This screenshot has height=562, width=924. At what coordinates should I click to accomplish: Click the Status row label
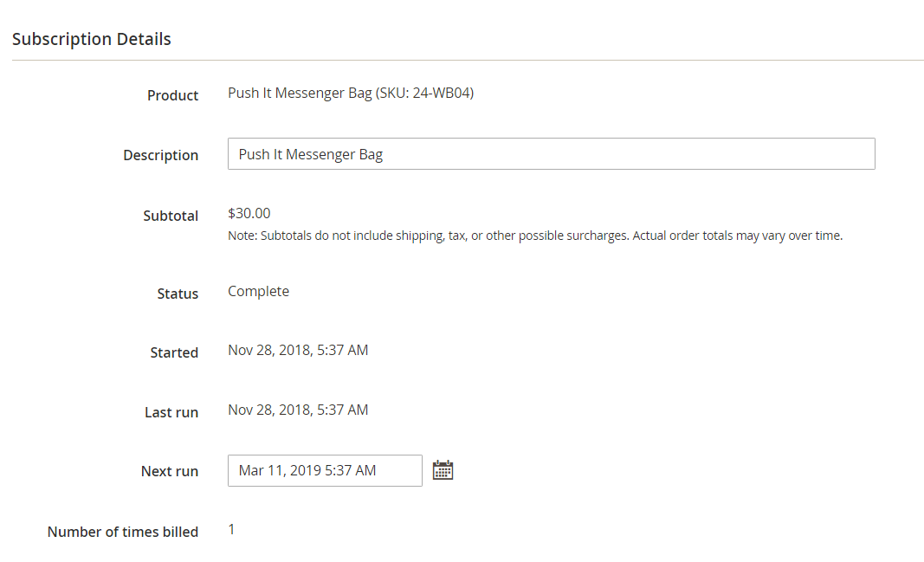[178, 294]
